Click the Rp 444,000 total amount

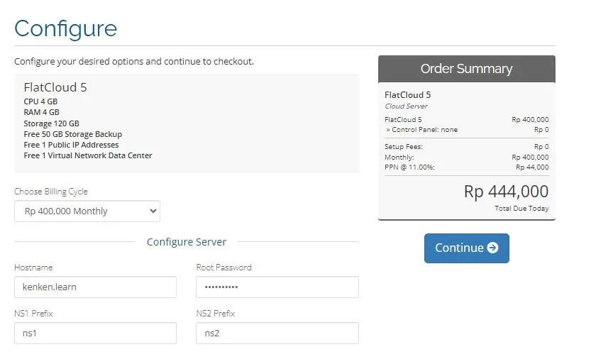click(506, 192)
